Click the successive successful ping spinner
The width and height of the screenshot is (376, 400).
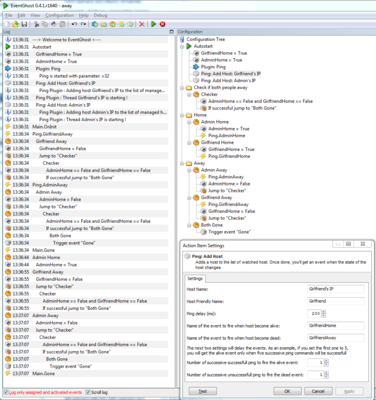[326, 362]
